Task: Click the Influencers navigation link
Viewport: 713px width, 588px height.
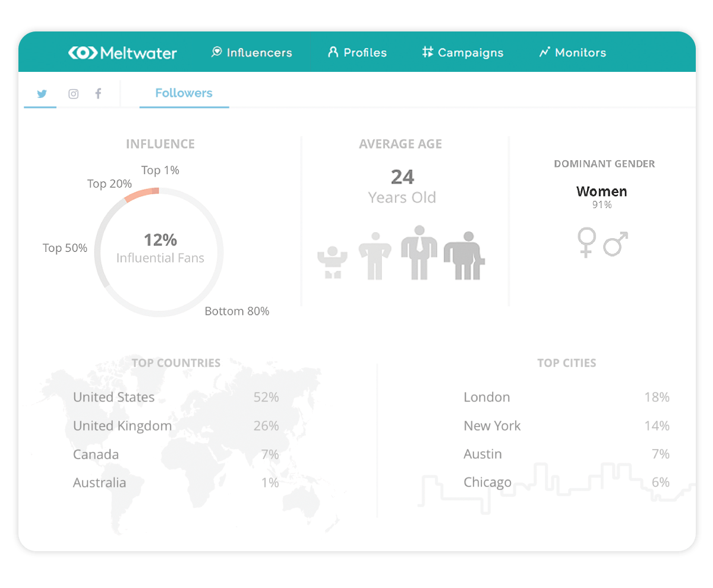Action: point(259,52)
